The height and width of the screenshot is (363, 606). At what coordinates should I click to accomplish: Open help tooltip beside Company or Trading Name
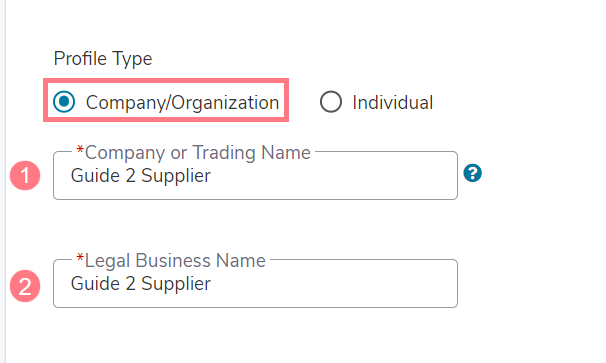coord(472,173)
